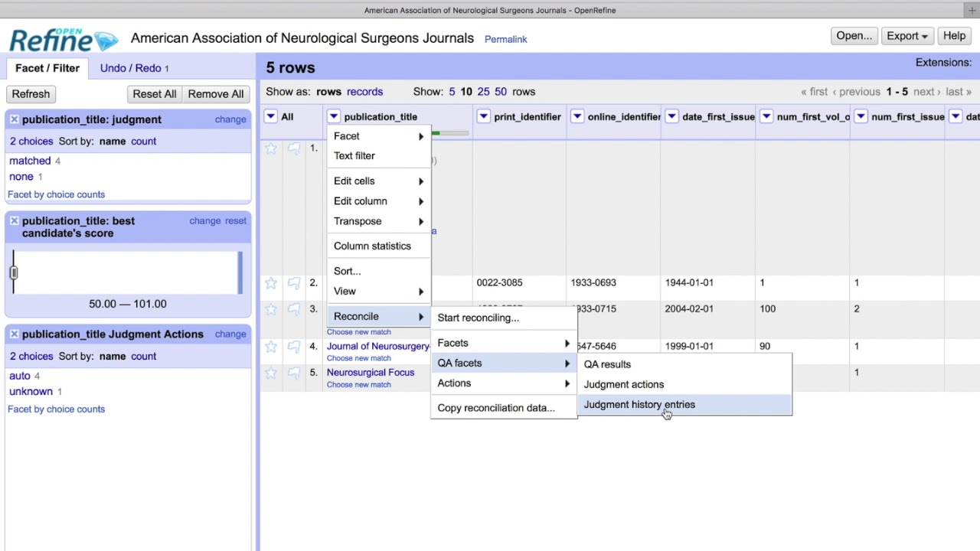The image size is (980, 551).
Task: Click reset on best candidate's score facet
Action: pyautogui.click(x=236, y=221)
